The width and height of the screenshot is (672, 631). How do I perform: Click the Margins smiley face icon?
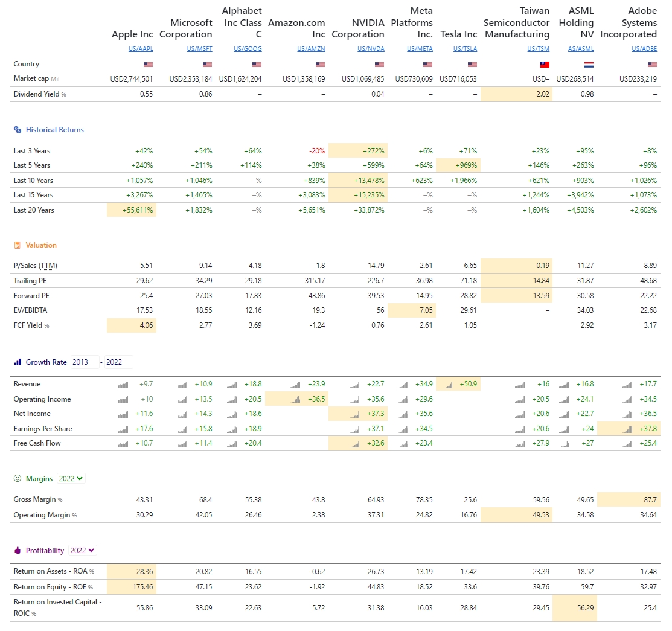[18, 479]
